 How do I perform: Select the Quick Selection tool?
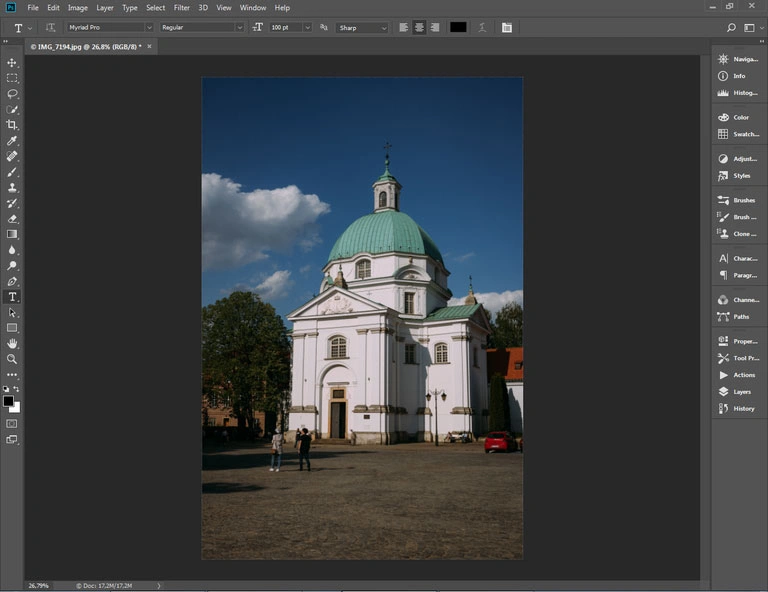[x=12, y=109]
